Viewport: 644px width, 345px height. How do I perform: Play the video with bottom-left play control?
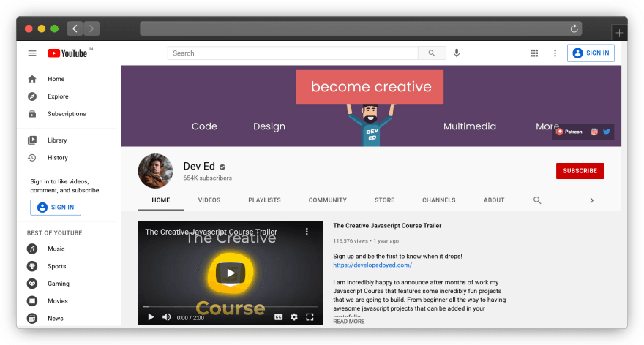(151, 317)
